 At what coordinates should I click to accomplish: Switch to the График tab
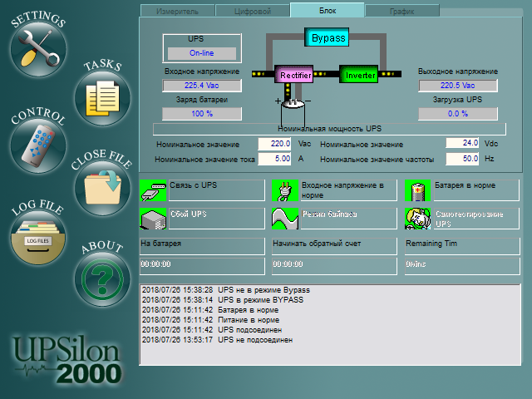coord(402,11)
